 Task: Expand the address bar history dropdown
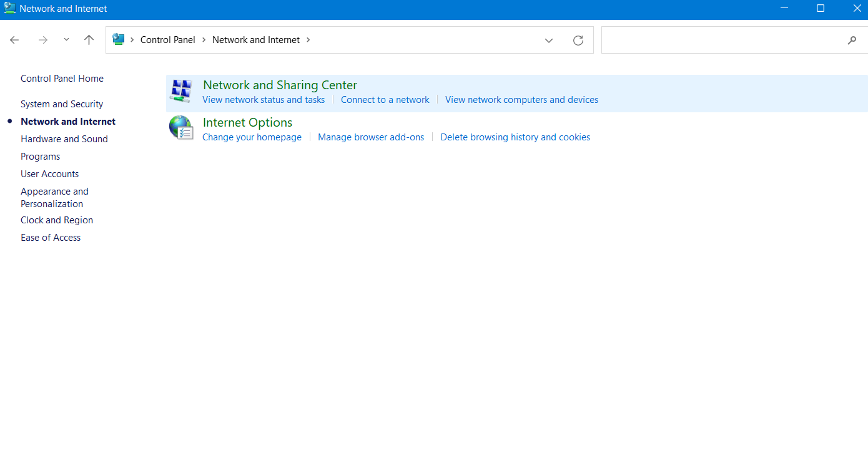coord(549,40)
